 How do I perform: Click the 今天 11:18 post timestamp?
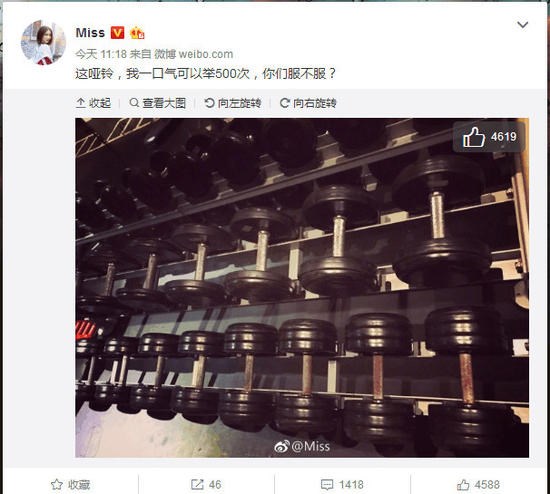pos(101,54)
